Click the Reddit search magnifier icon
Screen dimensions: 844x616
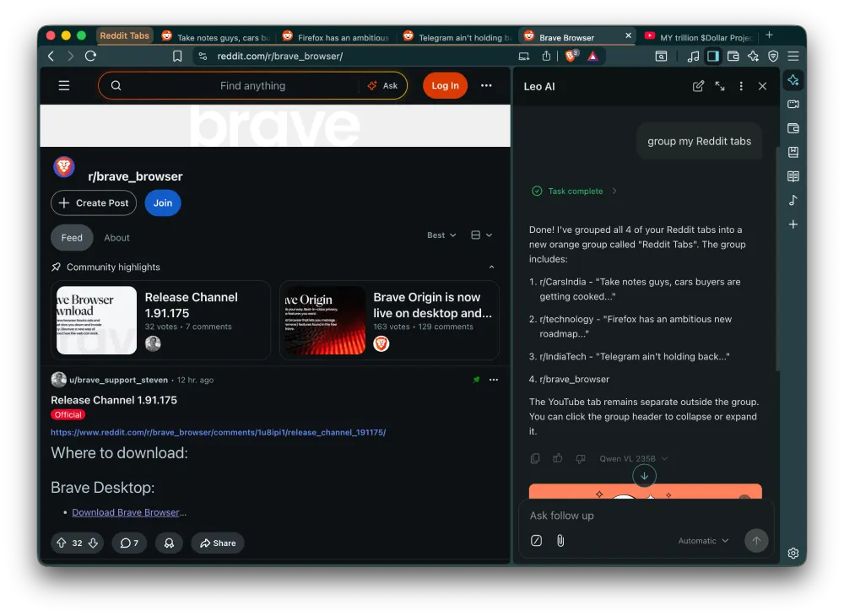[116, 85]
